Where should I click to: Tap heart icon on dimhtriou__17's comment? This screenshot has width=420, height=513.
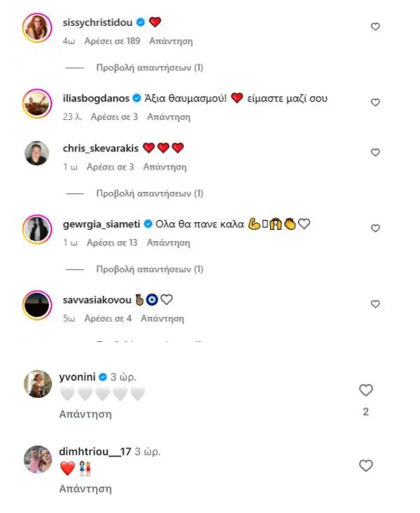point(365,466)
